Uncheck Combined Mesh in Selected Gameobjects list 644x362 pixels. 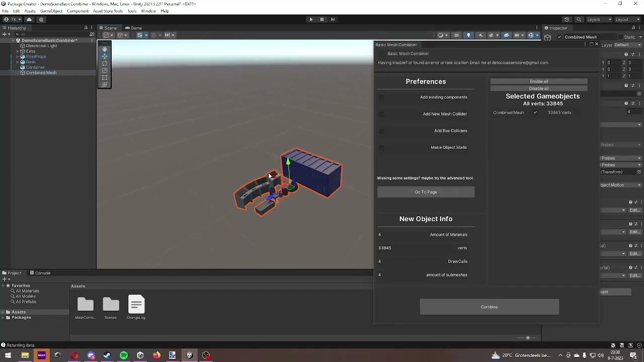click(535, 113)
